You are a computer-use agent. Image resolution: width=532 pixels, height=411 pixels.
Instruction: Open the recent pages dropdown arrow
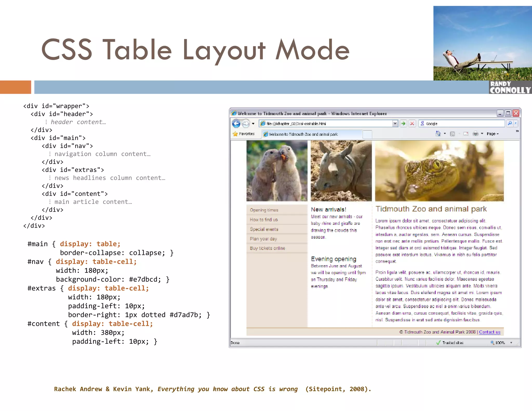click(253, 124)
